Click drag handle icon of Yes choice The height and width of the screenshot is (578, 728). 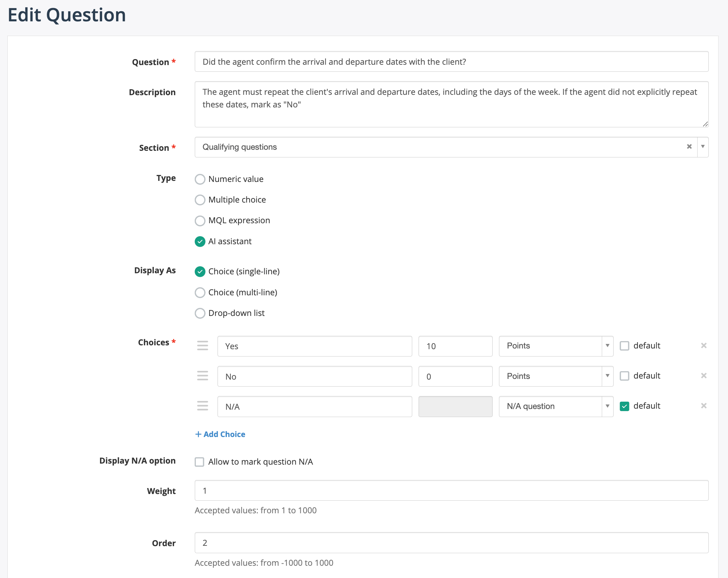click(202, 346)
